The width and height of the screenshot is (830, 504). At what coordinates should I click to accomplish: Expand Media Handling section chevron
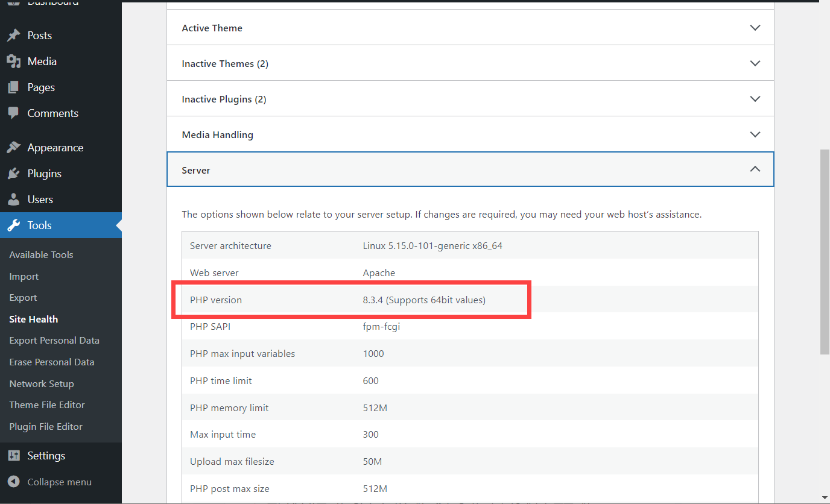(x=755, y=134)
